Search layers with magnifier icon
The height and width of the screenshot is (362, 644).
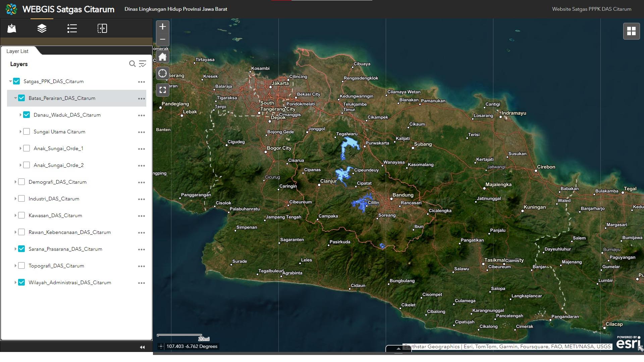click(132, 64)
